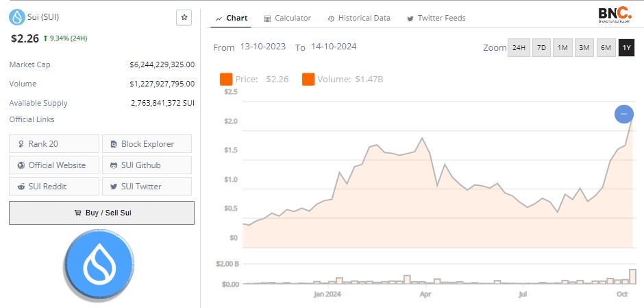Click the Oct axis label
644x308 pixels.
[622, 294]
